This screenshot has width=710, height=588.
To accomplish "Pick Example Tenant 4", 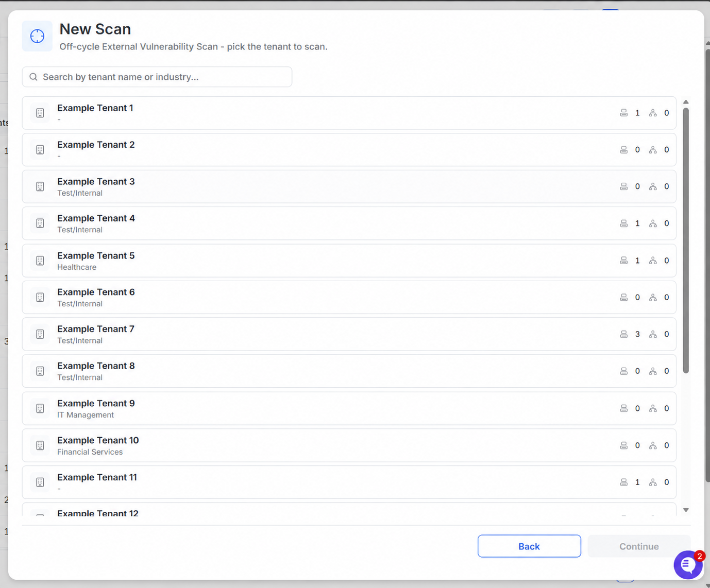I will 349,223.
